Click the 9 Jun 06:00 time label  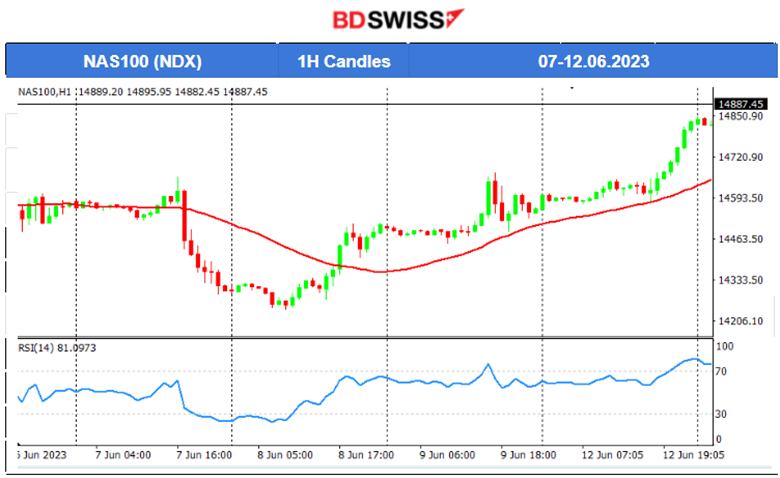[x=447, y=454]
